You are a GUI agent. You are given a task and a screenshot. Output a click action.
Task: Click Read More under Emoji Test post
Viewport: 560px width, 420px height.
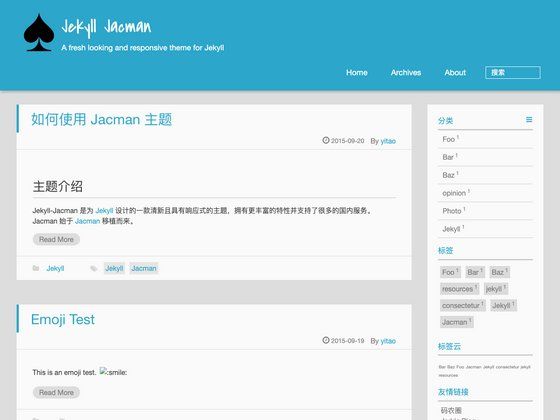(56, 392)
